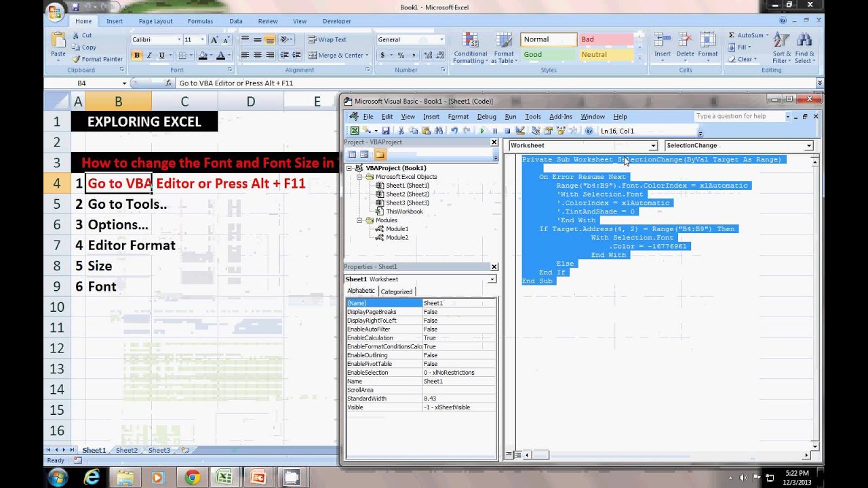868x488 pixels.
Task: Toggle Underline formatting in Excel ribbon
Action: [160, 56]
